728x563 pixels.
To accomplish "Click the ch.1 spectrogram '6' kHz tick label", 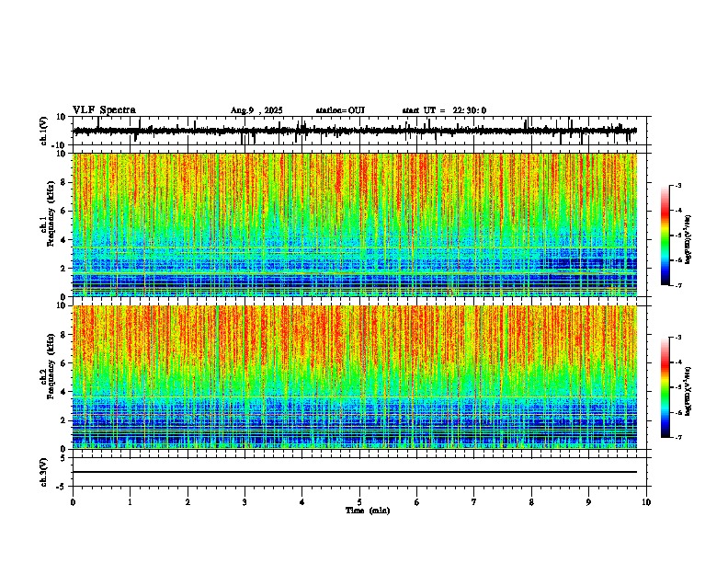I will click(64, 211).
